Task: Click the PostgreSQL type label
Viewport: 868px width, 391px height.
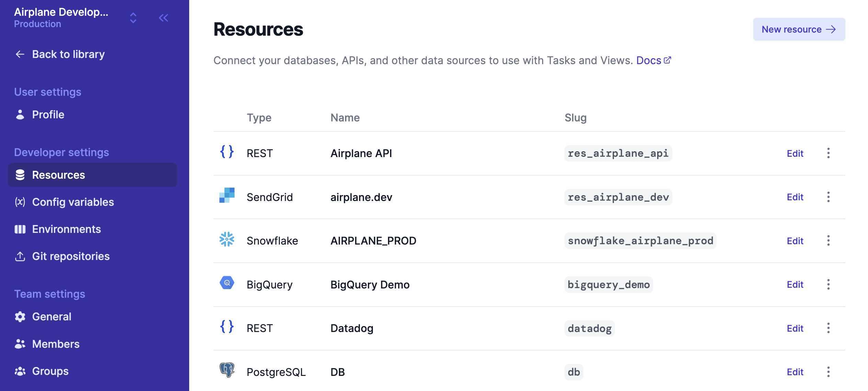Action: [276, 372]
